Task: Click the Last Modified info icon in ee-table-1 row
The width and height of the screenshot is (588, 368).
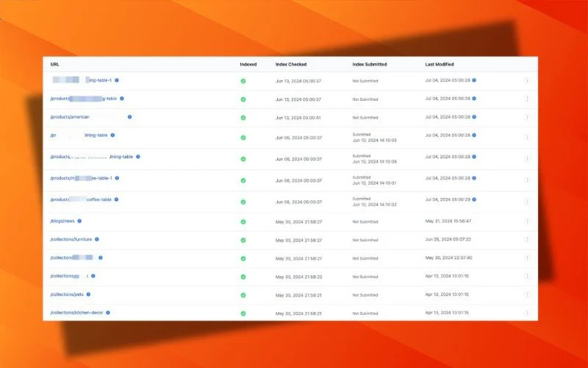Action: click(x=474, y=178)
